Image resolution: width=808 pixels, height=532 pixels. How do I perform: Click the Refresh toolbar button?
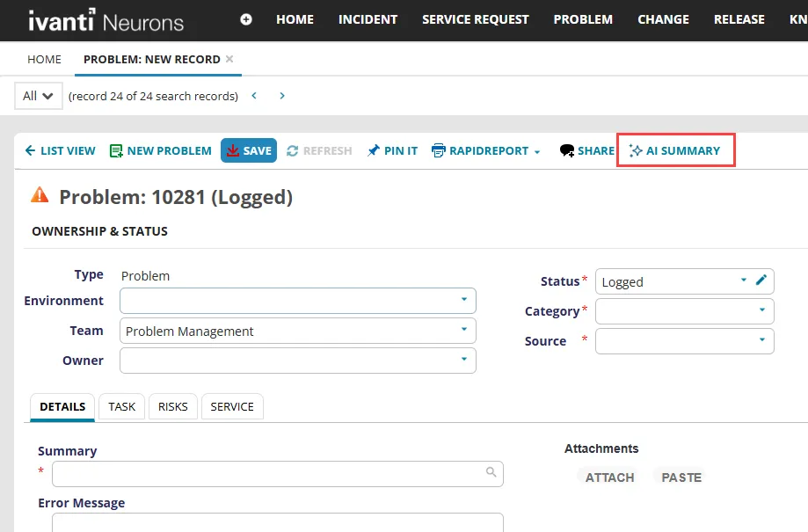(x=319, y=150)
